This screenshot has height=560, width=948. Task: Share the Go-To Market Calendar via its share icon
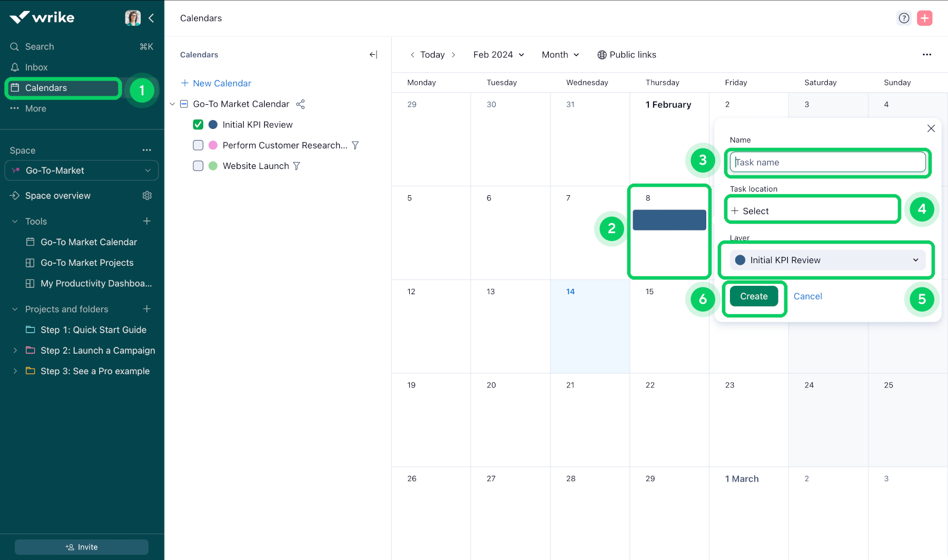pyautogui.click(x=300, y=104)
